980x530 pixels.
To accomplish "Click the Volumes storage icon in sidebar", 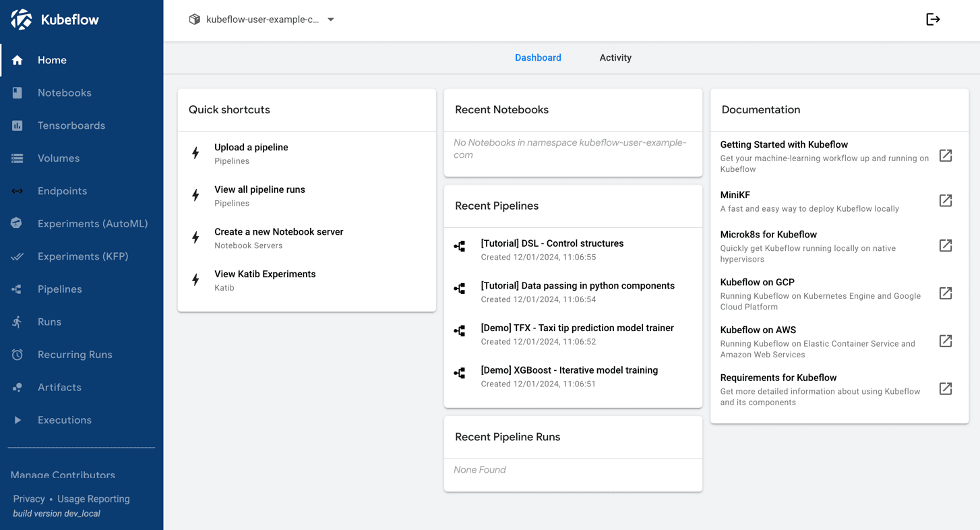I will [18, 158].
